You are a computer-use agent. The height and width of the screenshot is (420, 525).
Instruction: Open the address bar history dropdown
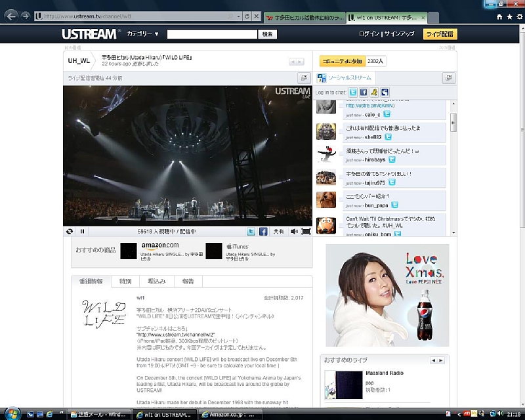pos(238,16)
